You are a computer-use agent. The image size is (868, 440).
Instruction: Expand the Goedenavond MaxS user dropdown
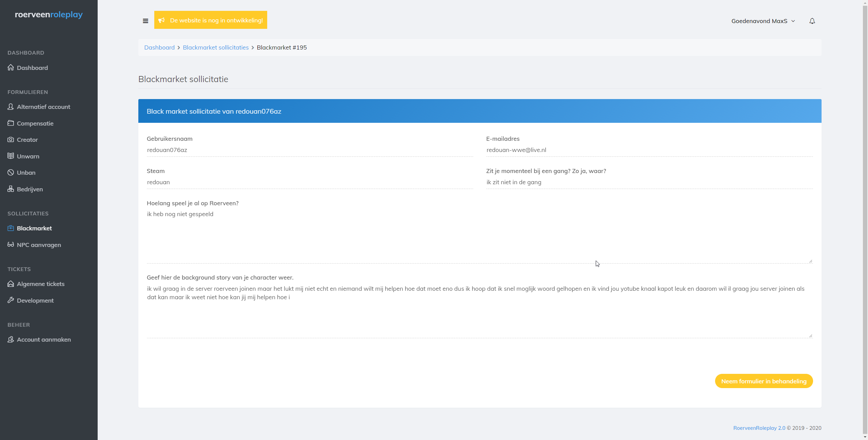[x=763, y=21]
